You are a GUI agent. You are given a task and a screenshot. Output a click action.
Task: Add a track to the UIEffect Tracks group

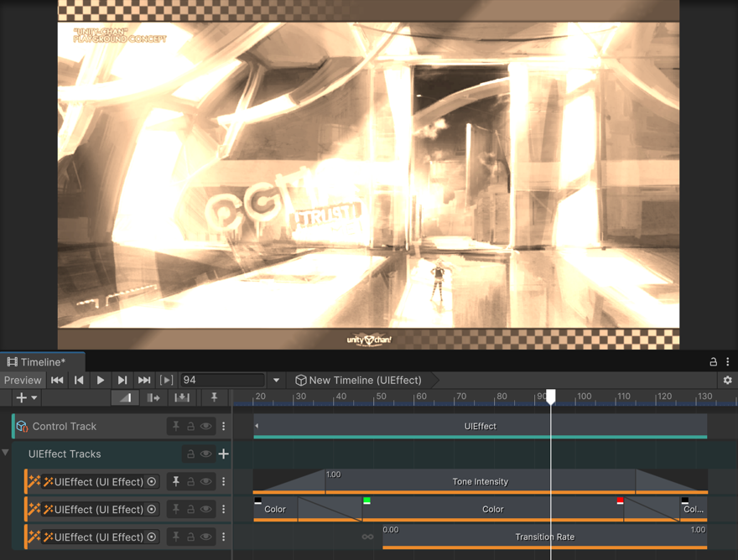pyautogui.click(x=224, y=454)
